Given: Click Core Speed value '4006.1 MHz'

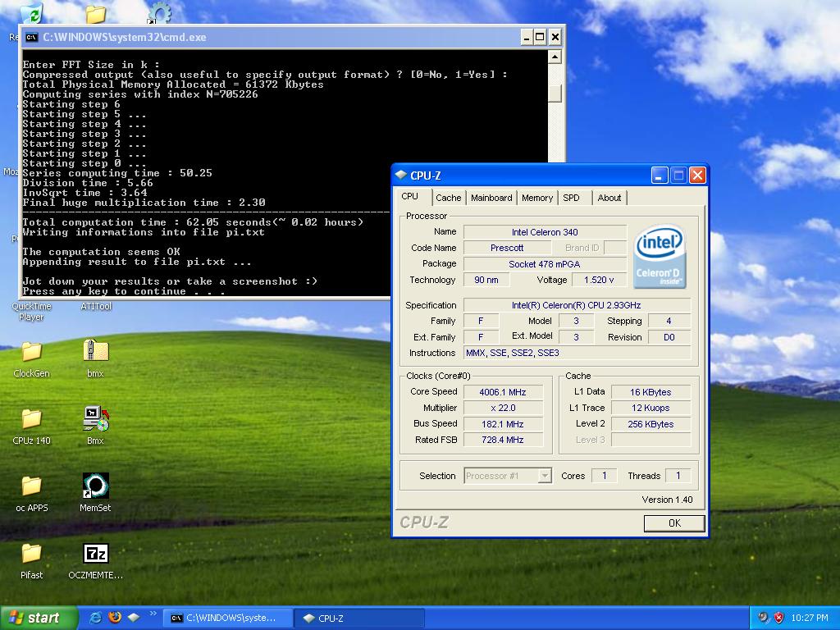Looking at the screenshot, I should pyautogui.click(x=503, y=391).
